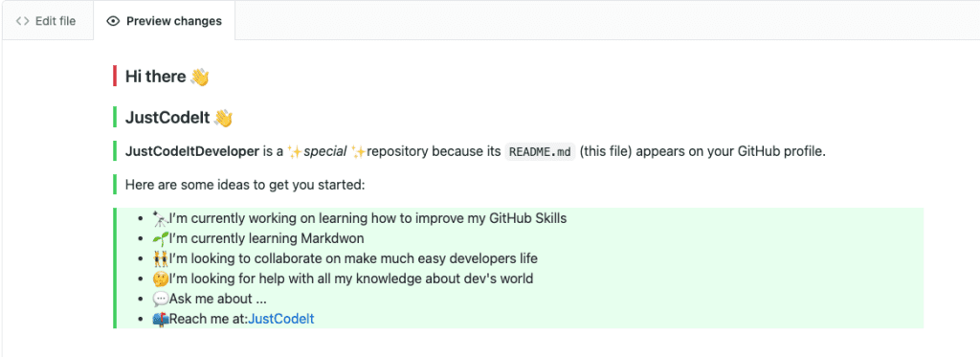Screen dimensions: 980x357
Task: Click the telescope emoji in the list
Action: point(161,218)
